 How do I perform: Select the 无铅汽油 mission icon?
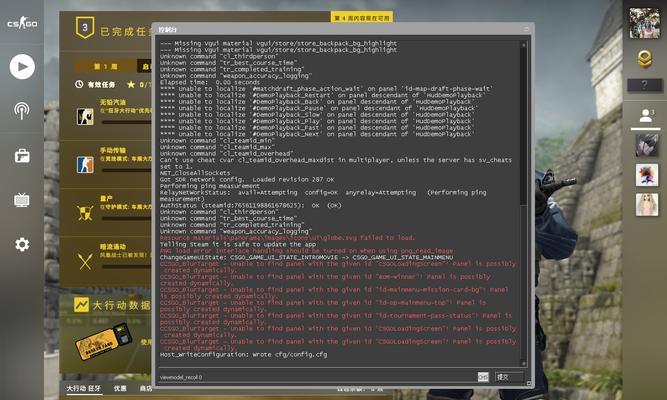click(85, 117)
